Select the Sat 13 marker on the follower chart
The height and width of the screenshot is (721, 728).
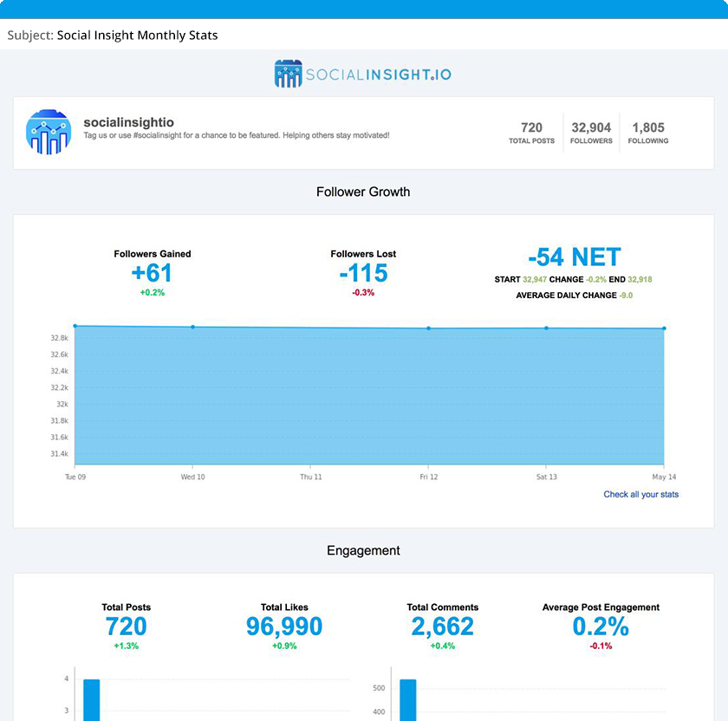[x=546, y=328]
